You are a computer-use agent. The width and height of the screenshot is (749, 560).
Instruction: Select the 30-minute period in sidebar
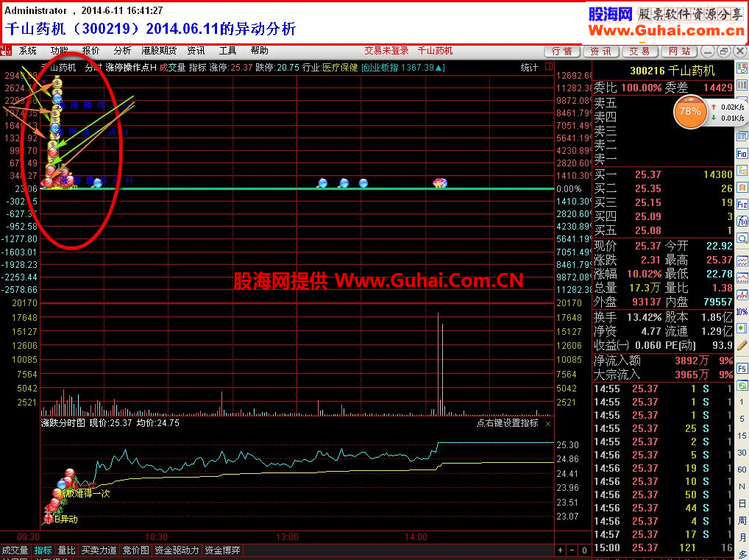tap(742, 453)
